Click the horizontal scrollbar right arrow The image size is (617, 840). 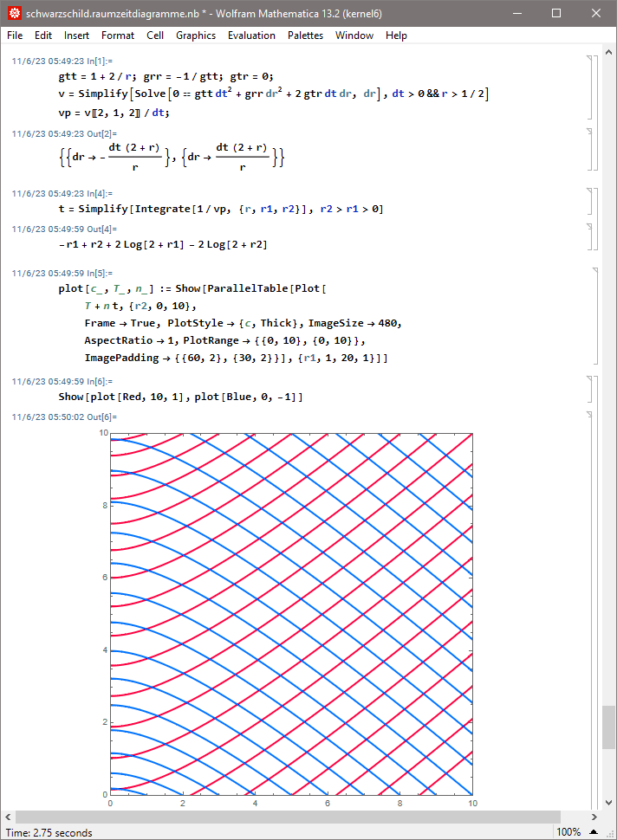click(594, 817)
